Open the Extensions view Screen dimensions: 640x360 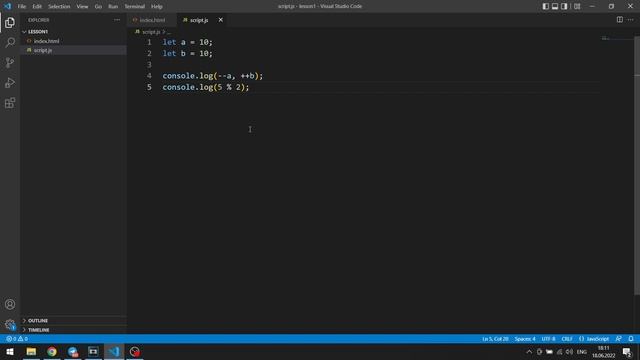10,103
